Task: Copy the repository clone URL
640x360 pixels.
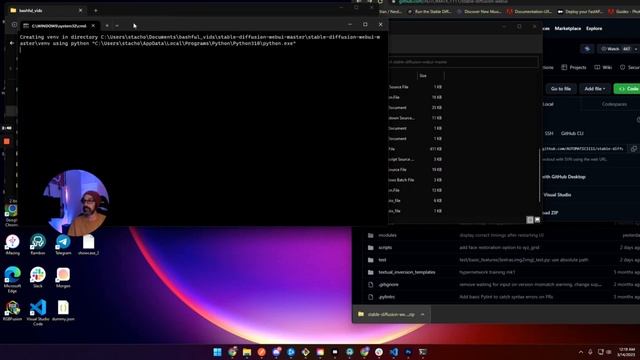Action: 633,149
